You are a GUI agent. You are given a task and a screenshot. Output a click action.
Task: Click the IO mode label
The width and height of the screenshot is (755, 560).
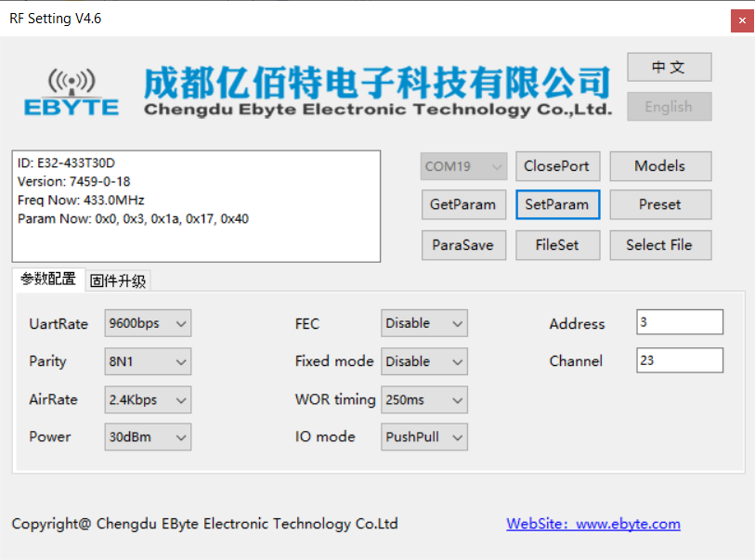325,436
